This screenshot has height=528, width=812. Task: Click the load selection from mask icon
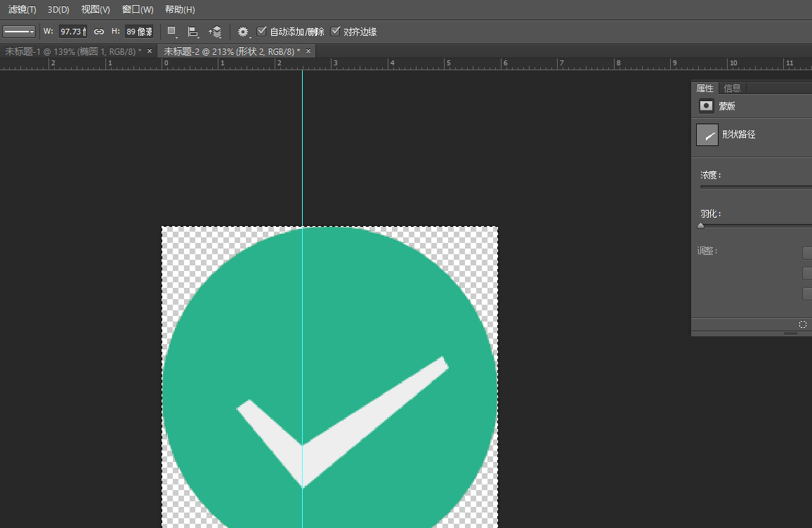point(803,324)
